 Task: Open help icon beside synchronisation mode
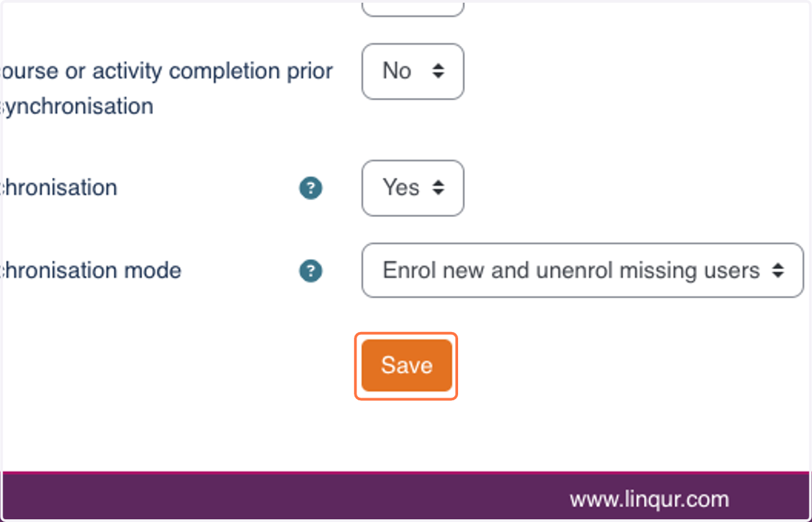311,271
